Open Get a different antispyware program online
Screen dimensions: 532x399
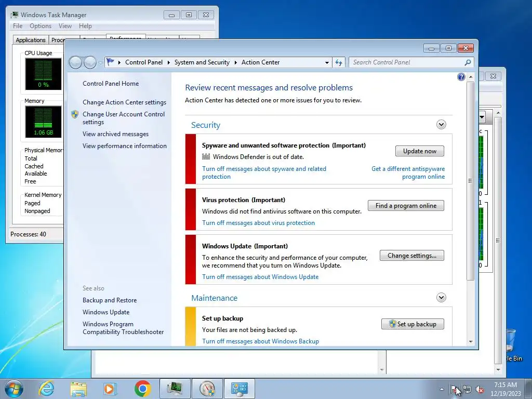click(x=408, y=172)
